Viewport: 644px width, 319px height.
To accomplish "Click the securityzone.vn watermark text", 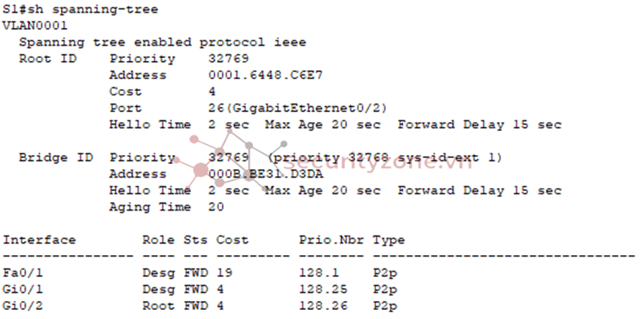I will [x=378, y=163].
